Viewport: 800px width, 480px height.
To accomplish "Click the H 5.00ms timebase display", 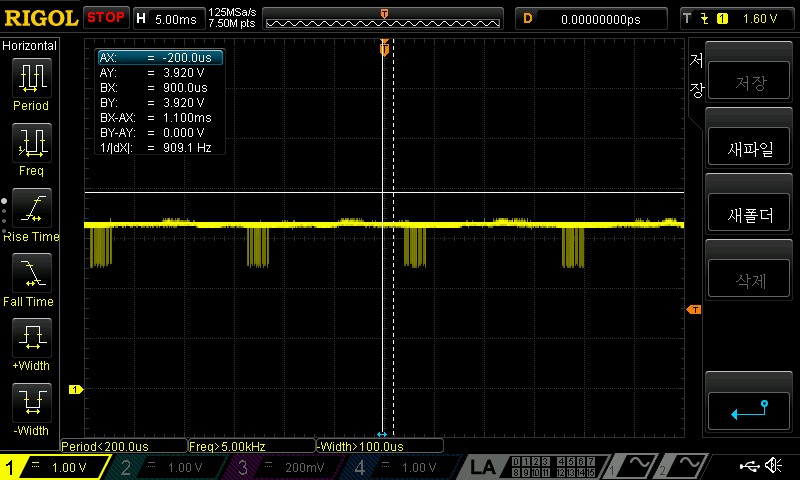I will click(169, 19).
